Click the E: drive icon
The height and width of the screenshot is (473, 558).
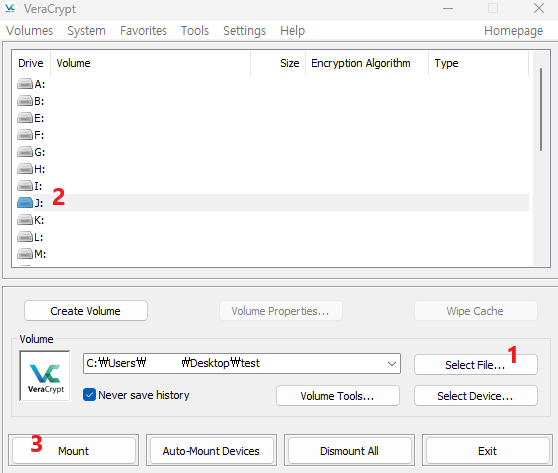pos(25,118)
